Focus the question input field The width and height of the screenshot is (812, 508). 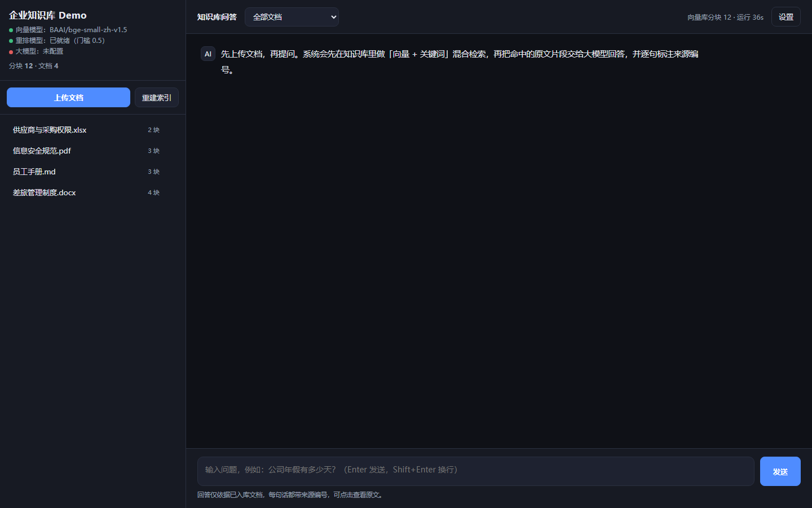click(475, 471)
